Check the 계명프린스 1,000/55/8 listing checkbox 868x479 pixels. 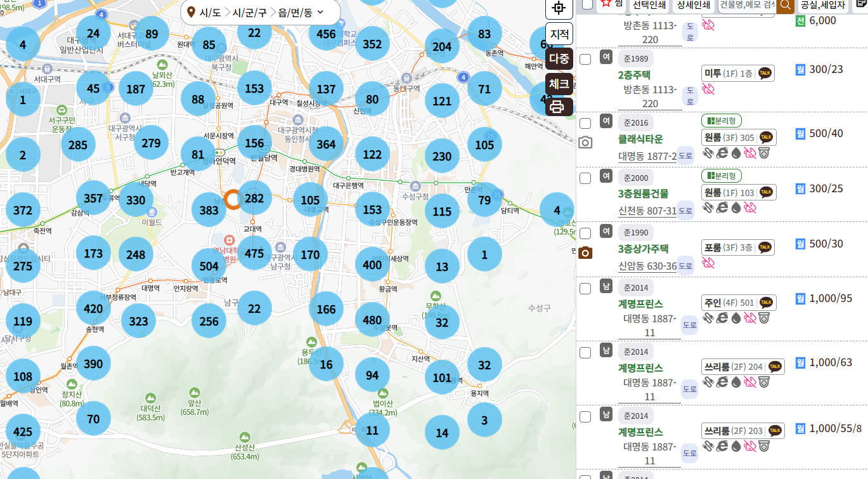(x=586, y=416)
